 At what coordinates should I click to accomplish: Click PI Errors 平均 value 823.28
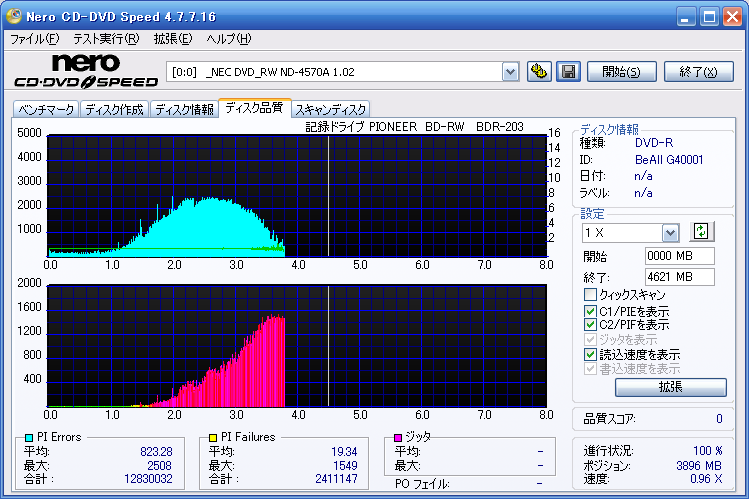[x=156, y=452]
